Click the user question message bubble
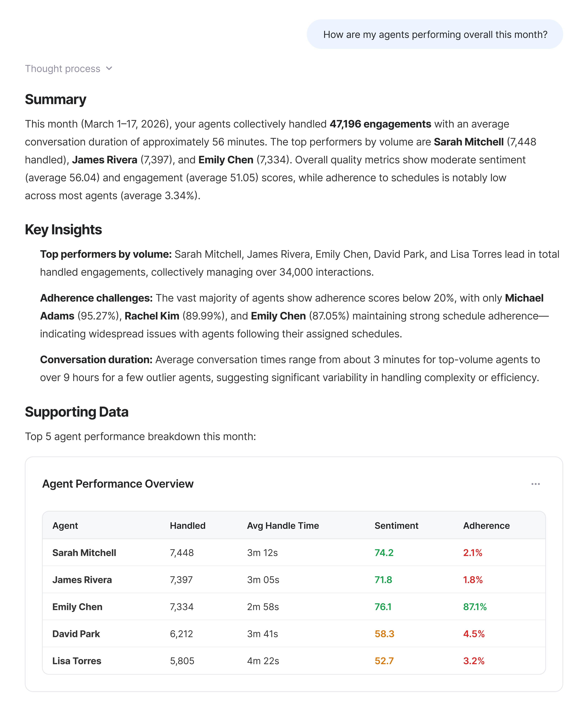Screen dimensions: 588x714 pyautogui.click(x=435, y=34)
